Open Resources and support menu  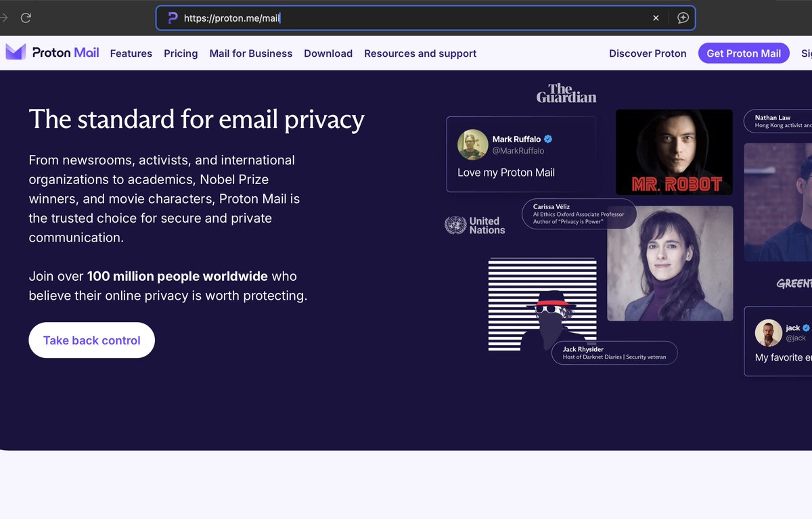click(x=420, y=53)
